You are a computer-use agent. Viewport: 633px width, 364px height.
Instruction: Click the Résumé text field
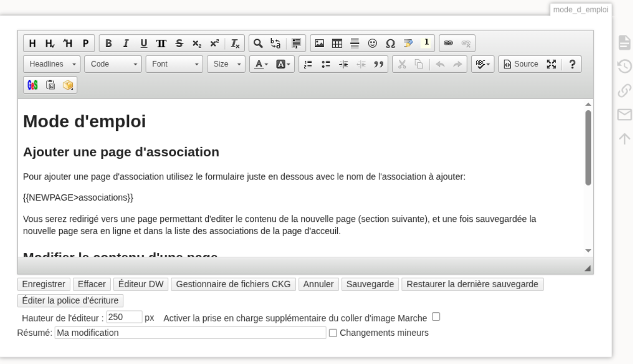[190, 333]
